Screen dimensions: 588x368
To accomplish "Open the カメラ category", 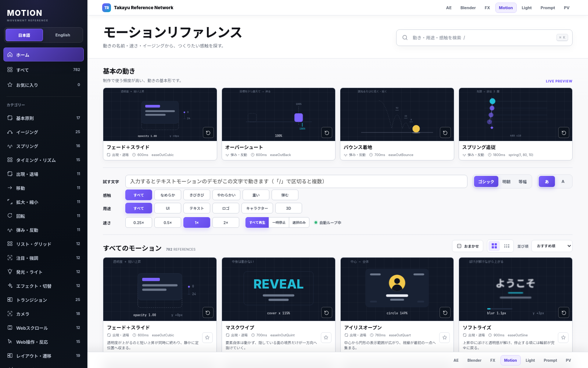I will 43,314.
